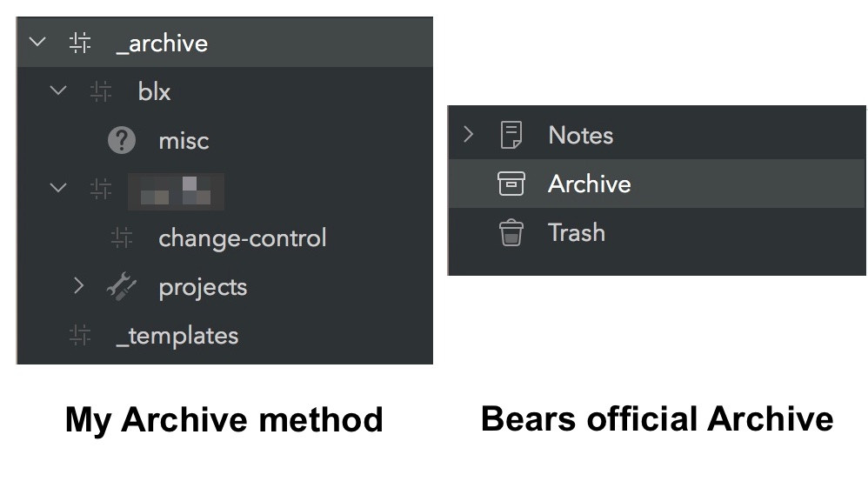Open the Trash section
Image resolution: width=868 pixels, height=488 pixels.
(576, 232)
